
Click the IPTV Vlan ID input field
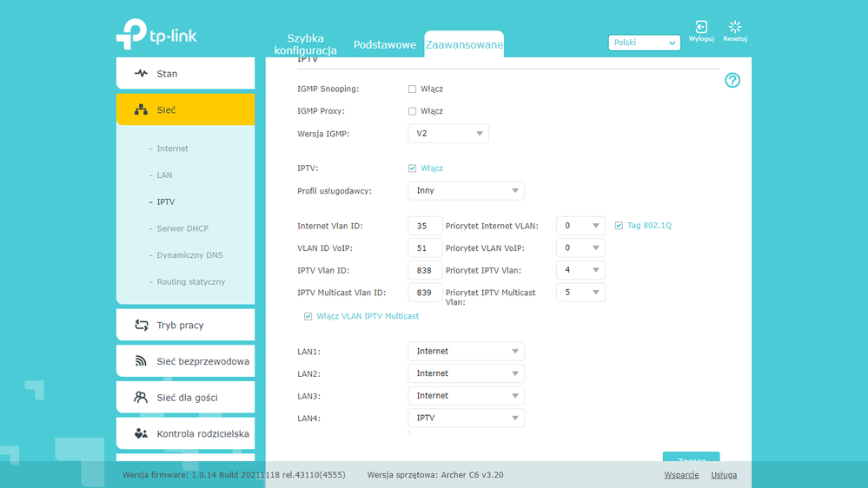(425, 270)
